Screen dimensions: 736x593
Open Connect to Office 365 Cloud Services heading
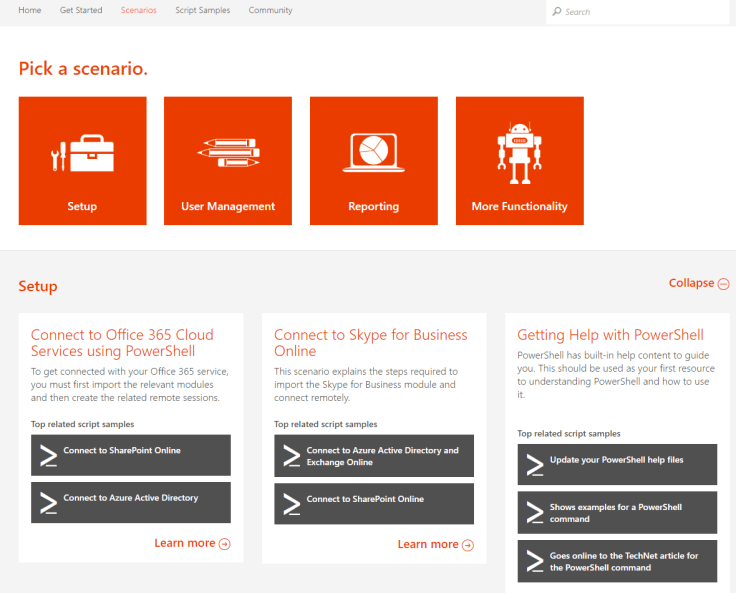(122, 342)
